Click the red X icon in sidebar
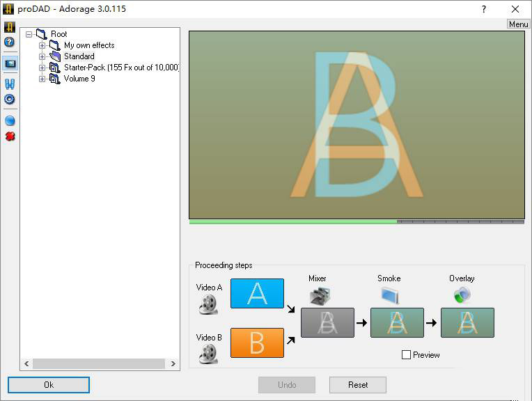Viewport: 532px width, 401px height. pos(10,136)
